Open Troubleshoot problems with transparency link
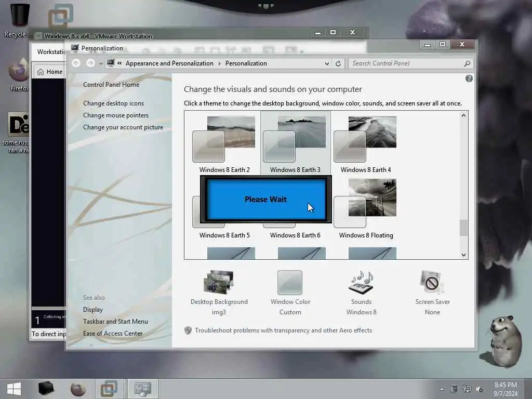This screenshot has height=399, width=532. click(x=283, y=330)
